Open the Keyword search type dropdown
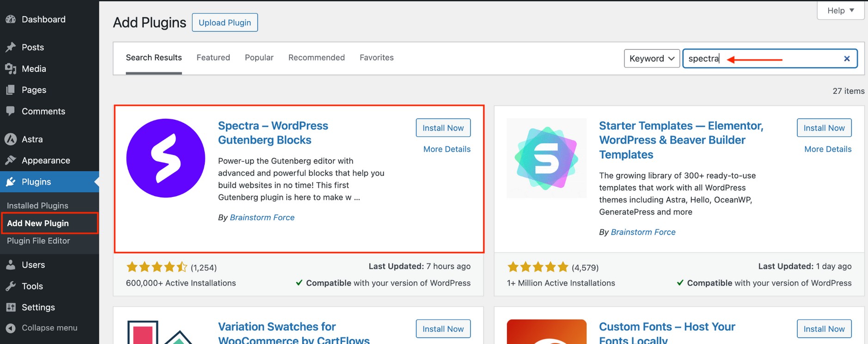 coord(652,59)
